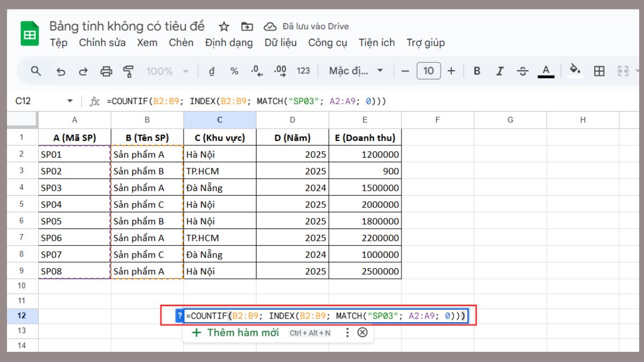Open the Chèn menu
Viewport: 644px width, 362px height.
click(181, 43)
